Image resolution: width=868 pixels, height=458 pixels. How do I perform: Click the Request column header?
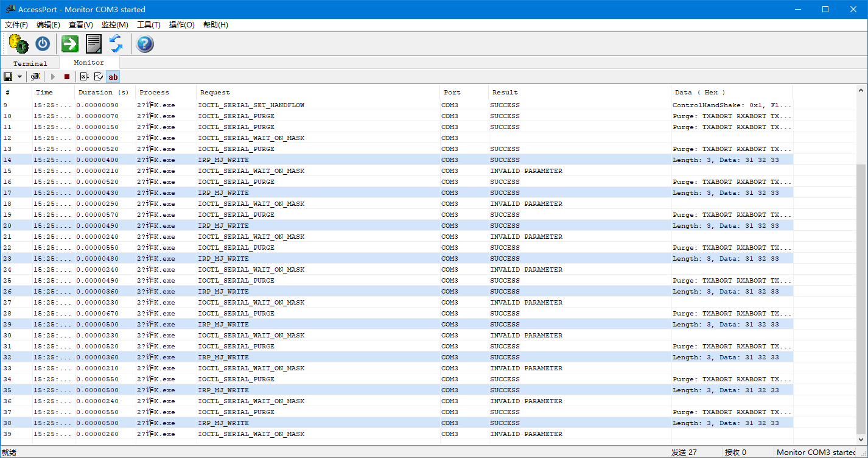point(318,93)
